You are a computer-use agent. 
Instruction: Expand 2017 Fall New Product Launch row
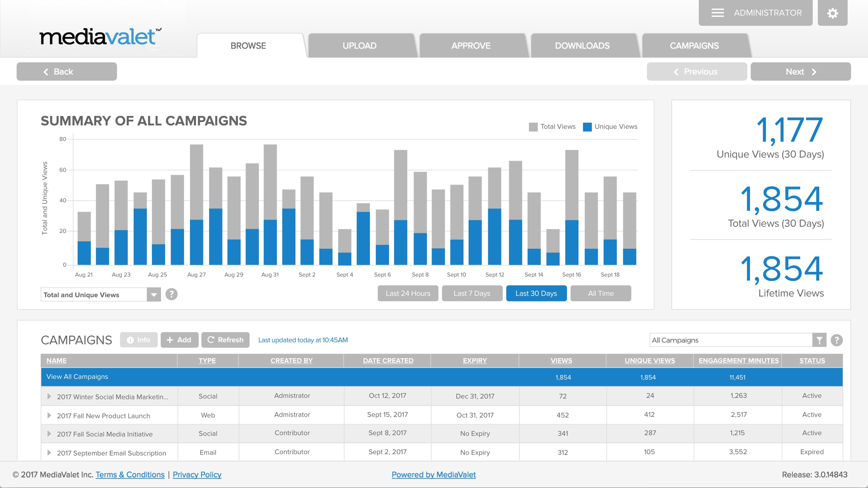(49, 415)
